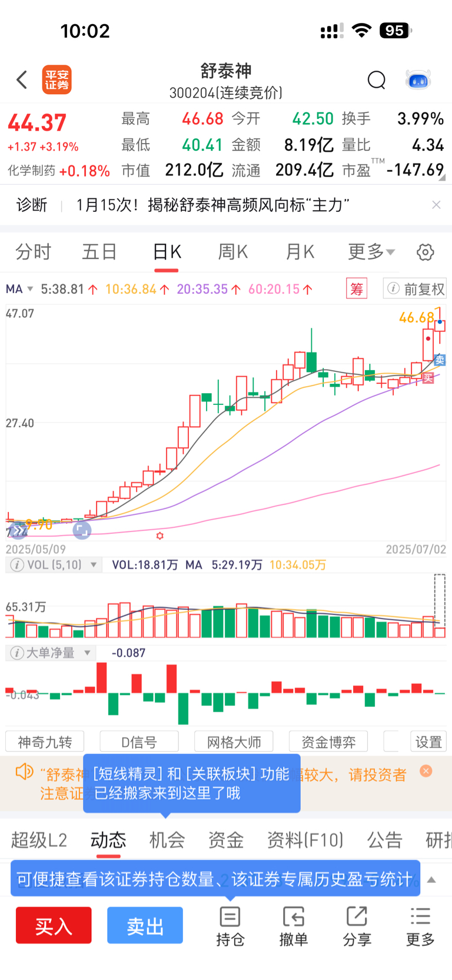Open the 诊断 headline about 舒泰神

point(213,205)
